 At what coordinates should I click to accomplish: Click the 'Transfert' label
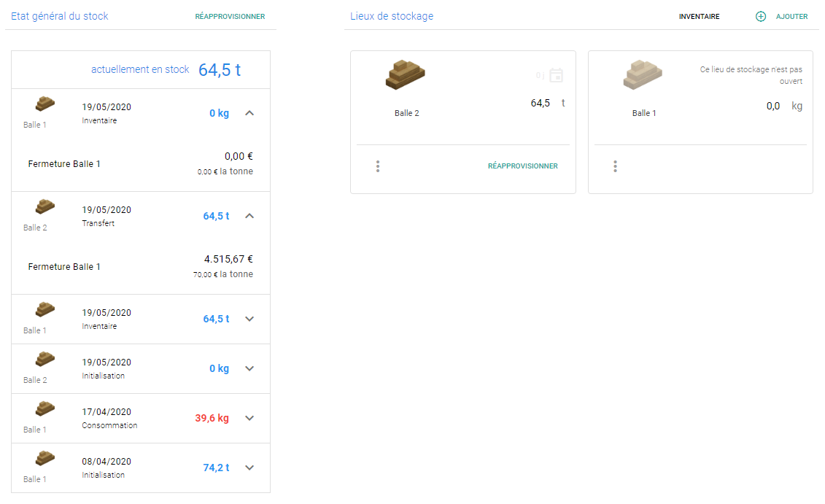tap(98, 223)
